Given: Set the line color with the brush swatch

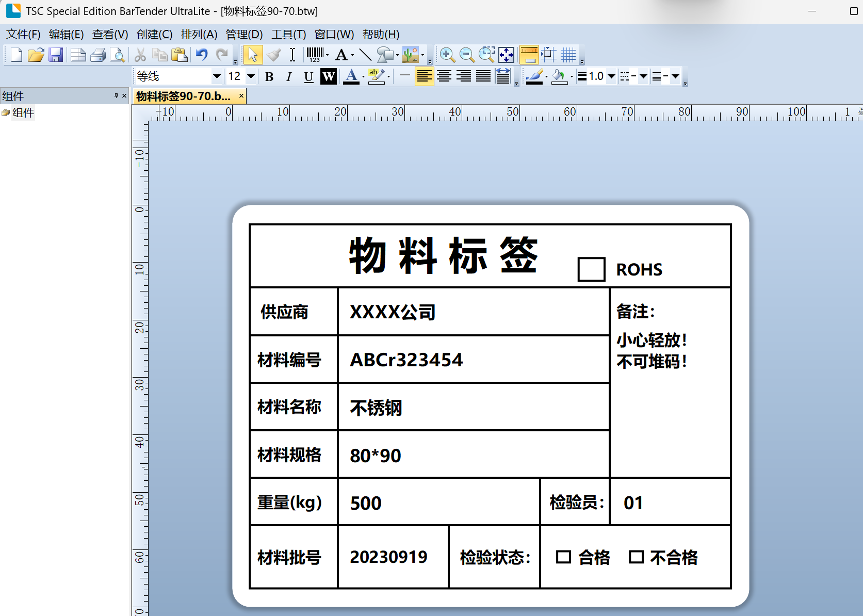Looking at the screenshot, I should [534, 77].
